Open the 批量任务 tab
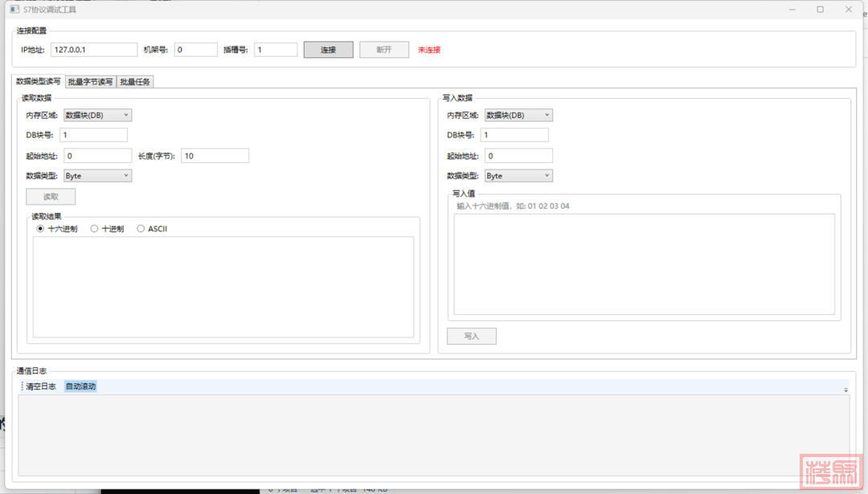Viewport: 868px width, 494px height. (x=135, y=82)
